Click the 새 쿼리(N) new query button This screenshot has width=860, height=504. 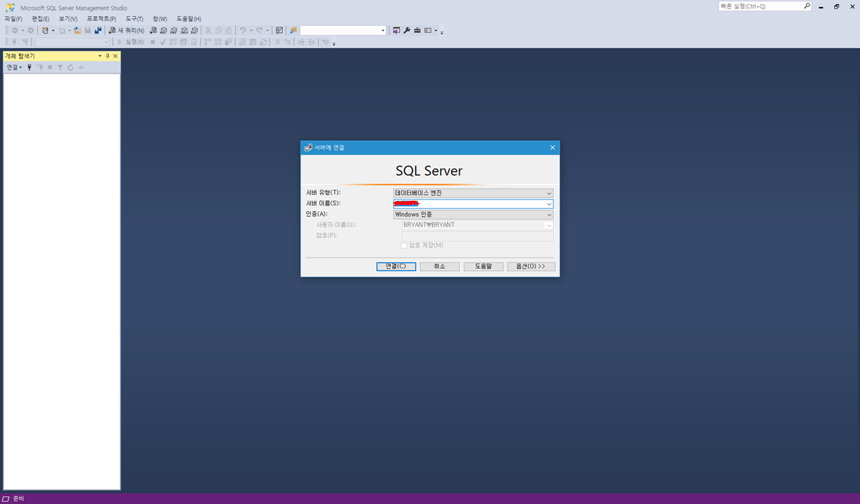pyautogui.click(x=127, y=31)
